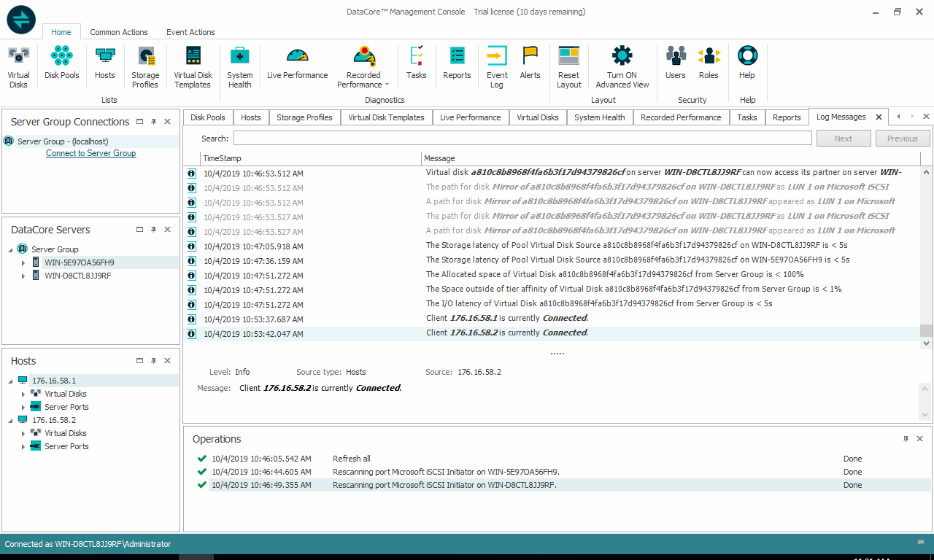Screen dimensions: 934x560
Task: Open Virtual Disk Templates from the ribbon
Action: 193,67
